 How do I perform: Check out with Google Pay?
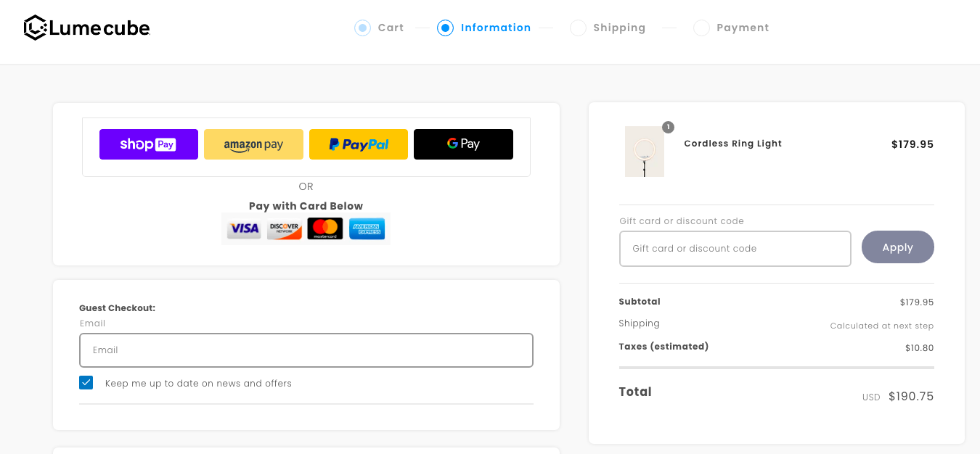[x=463, y=144]
